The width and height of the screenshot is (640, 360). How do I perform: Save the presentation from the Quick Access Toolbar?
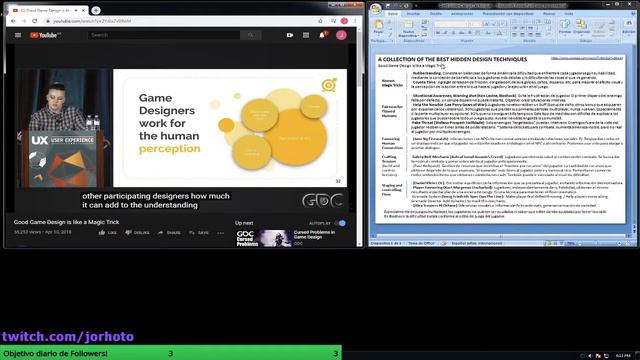point(389,6)
